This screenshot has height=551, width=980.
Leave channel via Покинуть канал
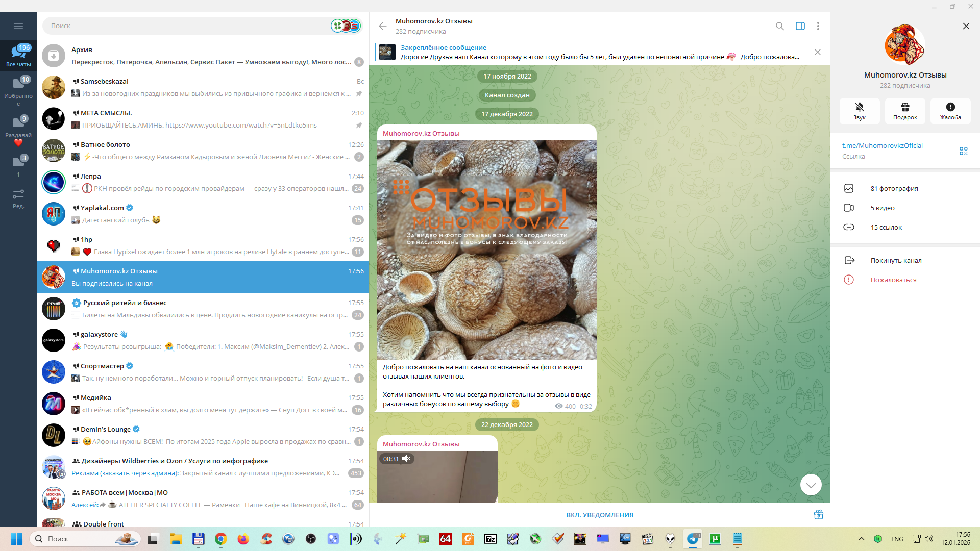[895, 261]
